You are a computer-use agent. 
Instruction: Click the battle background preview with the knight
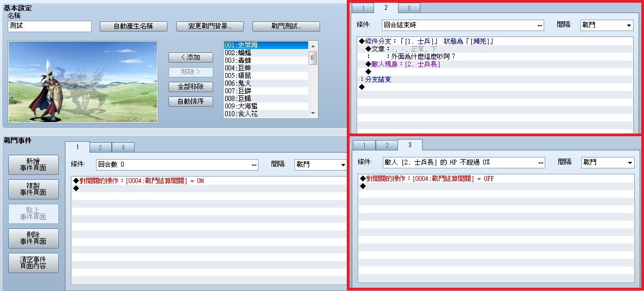point(83,81)
